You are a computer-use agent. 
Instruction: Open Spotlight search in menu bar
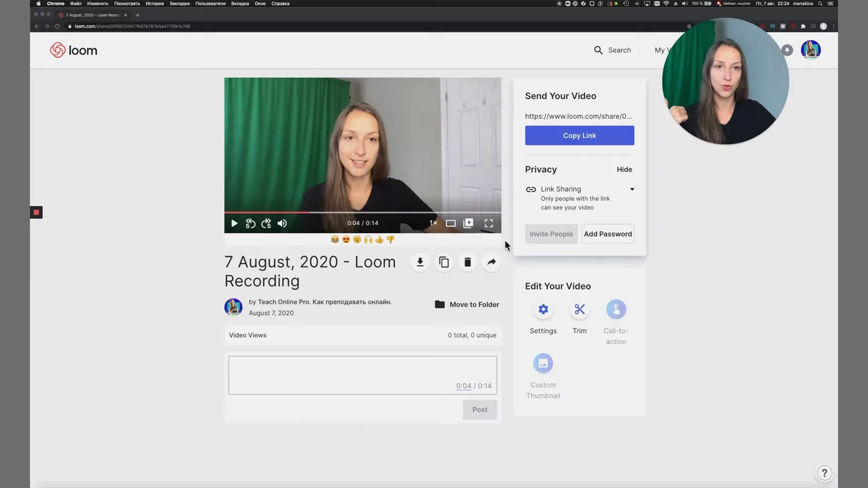click(x=820, y=4)
